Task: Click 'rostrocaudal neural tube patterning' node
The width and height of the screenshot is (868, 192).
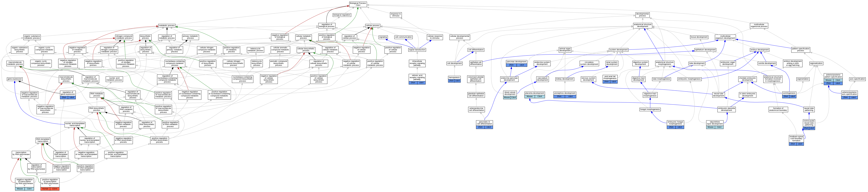Action: click(x=809, y=123)
